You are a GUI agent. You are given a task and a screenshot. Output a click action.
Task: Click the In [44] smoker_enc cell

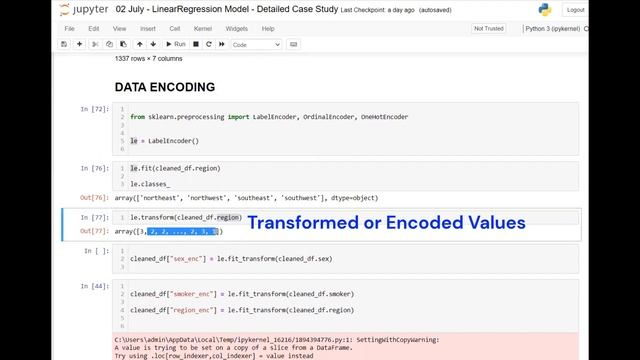[345, 306]
